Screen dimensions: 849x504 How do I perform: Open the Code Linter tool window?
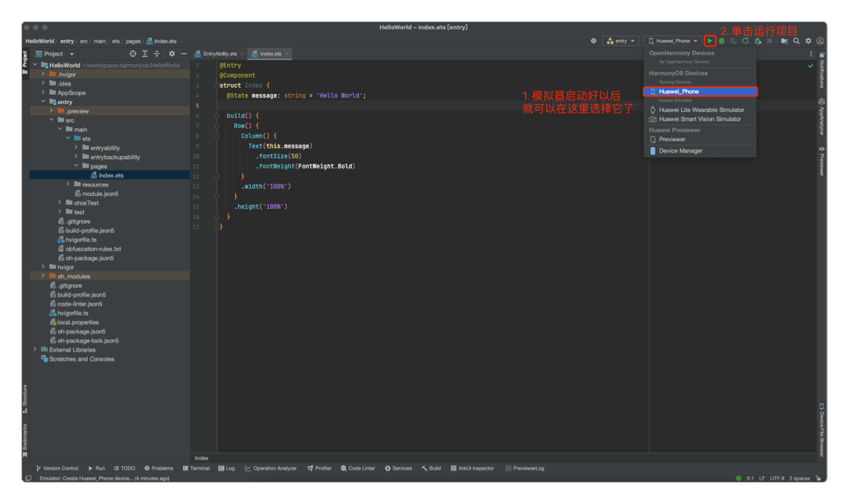(358, 469)
